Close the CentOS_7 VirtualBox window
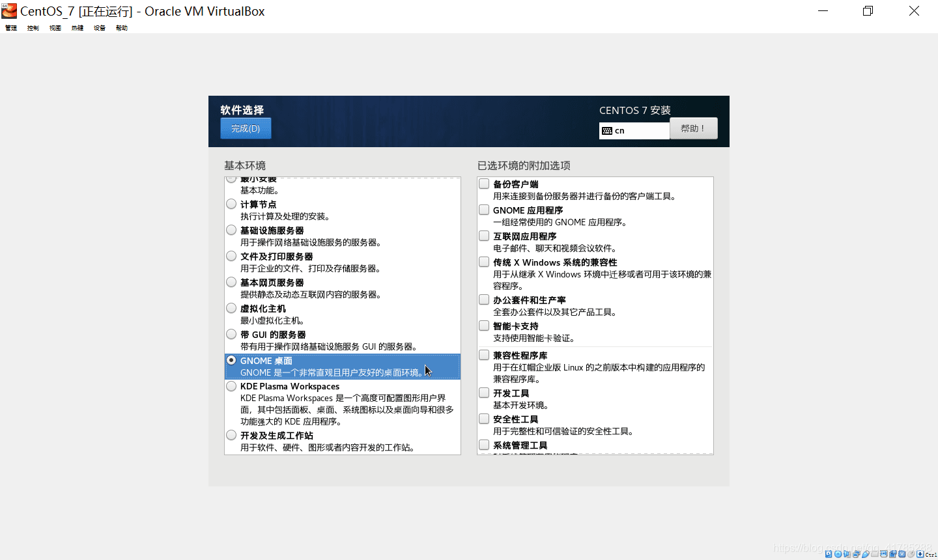938x560 pixels. [914, 11]
